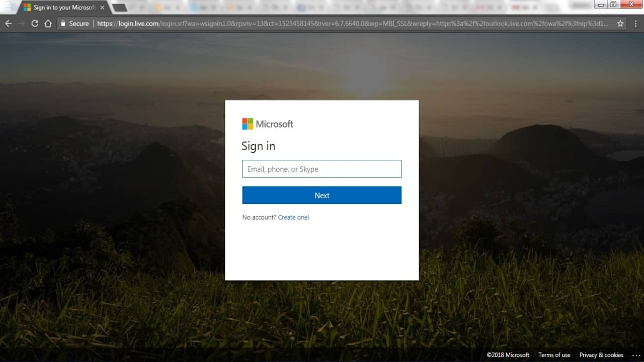Restore down the browser window

(x=613, y=5)
